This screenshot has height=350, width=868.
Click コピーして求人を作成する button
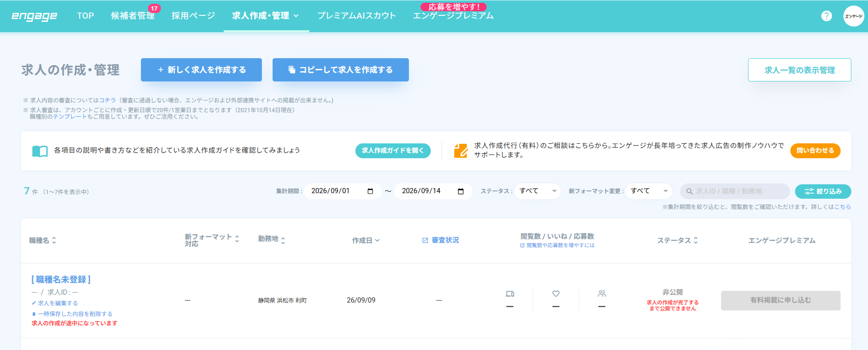(341, 70)
